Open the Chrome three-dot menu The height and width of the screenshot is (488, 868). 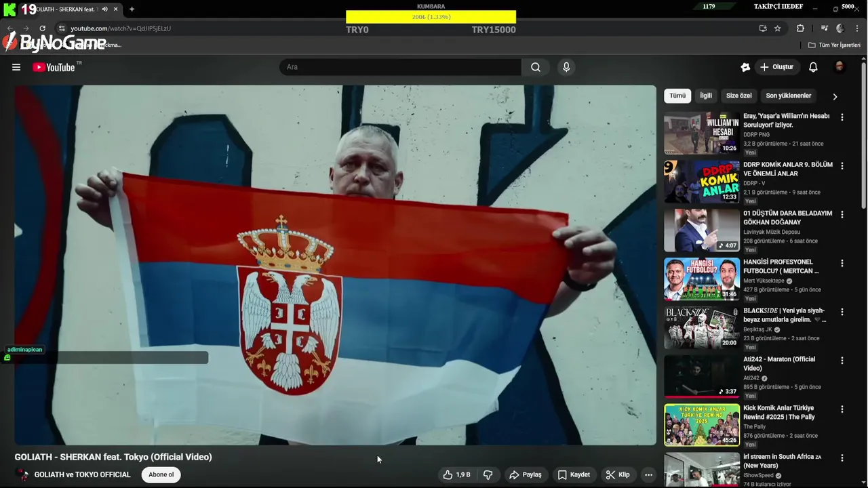pyautogui.click(x=857, y=28)
